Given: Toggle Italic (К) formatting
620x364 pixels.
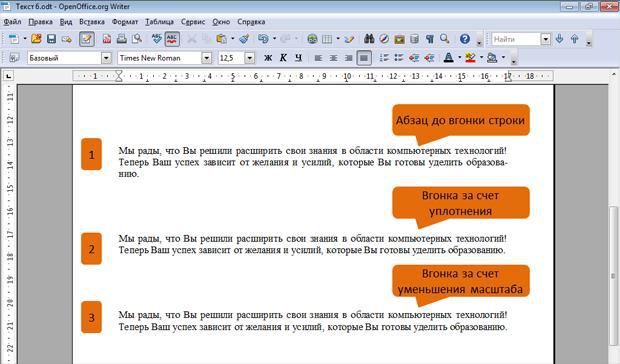Looking at the screenshot, I should pyautogui.click(x=283, y=58).
